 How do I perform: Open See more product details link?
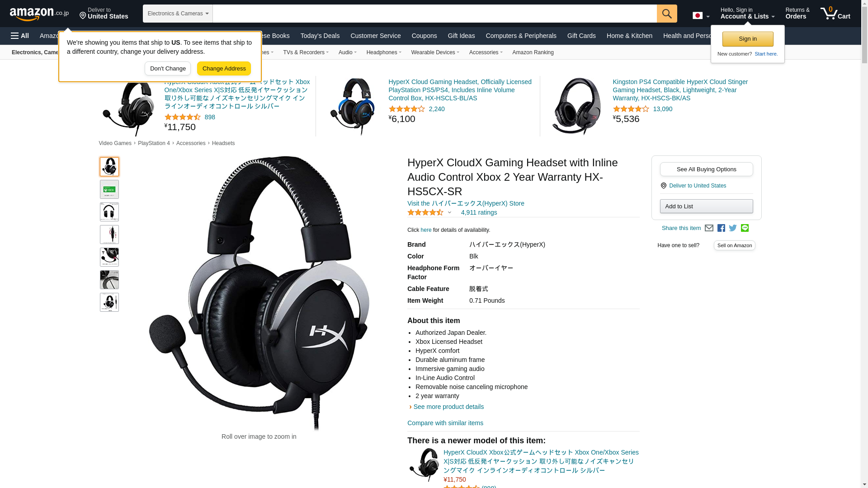click(x=448, y=407)
